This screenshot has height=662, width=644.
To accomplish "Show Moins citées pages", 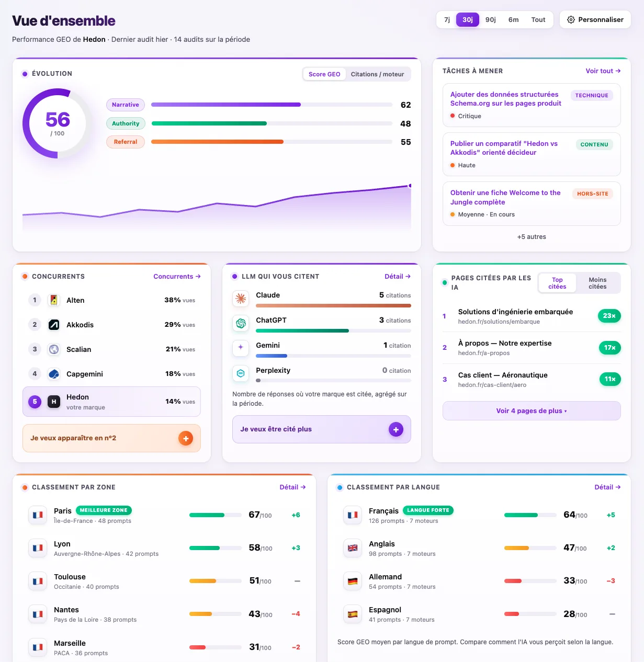I will (x=597, y=283).
